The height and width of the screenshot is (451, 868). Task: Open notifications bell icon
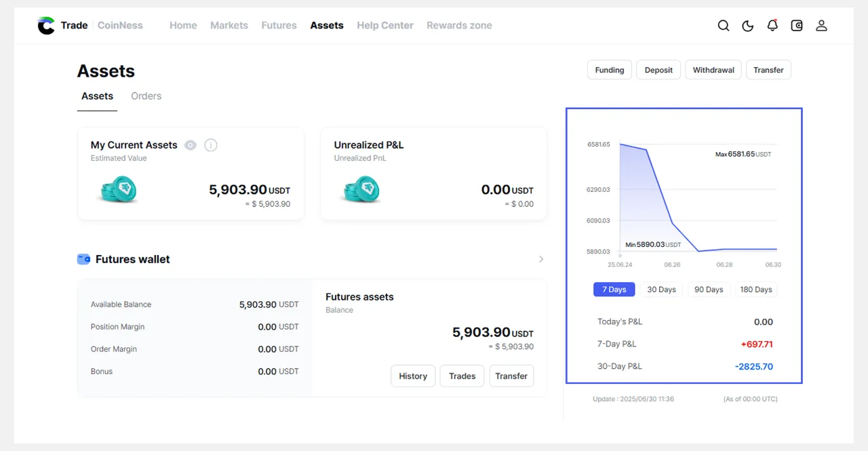[772, 26]
